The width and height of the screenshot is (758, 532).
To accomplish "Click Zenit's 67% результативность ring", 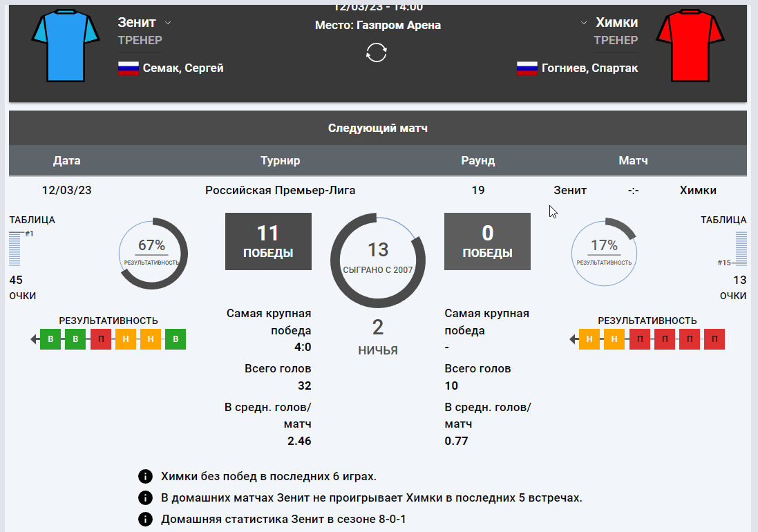I will point(153,254).
